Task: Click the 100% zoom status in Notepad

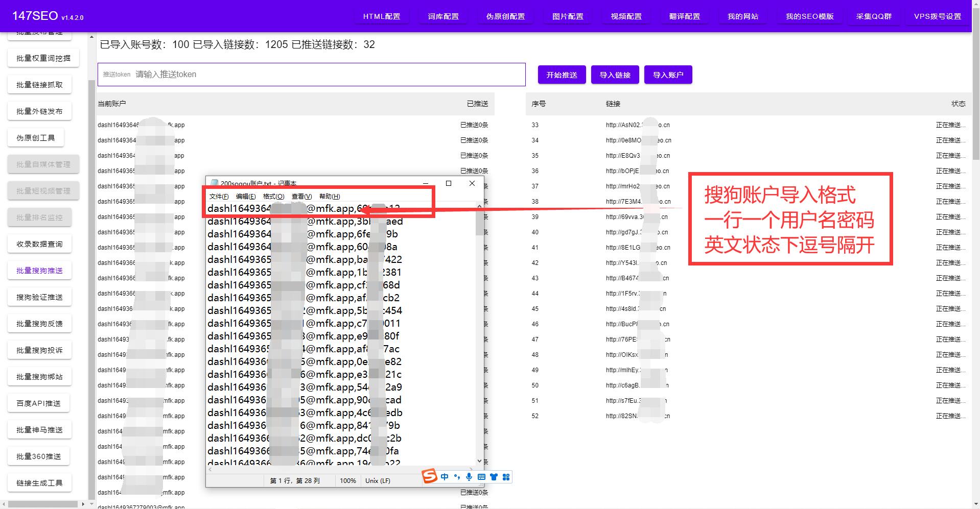Action: click(x=347, y=481)
